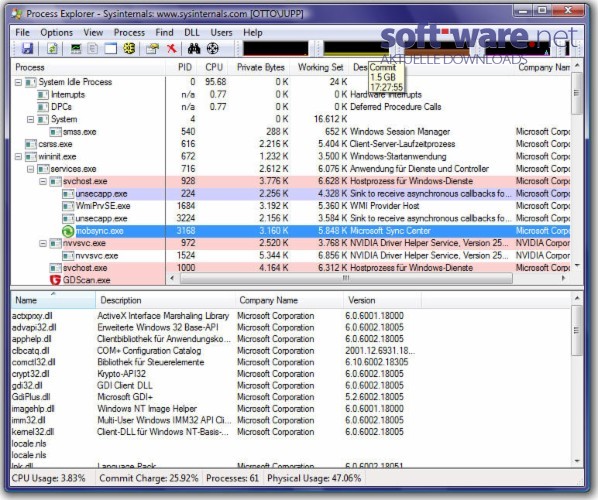Click the Processes: 61 status bar entry
This screenshot has width=598, height=500.
[232, 478]
